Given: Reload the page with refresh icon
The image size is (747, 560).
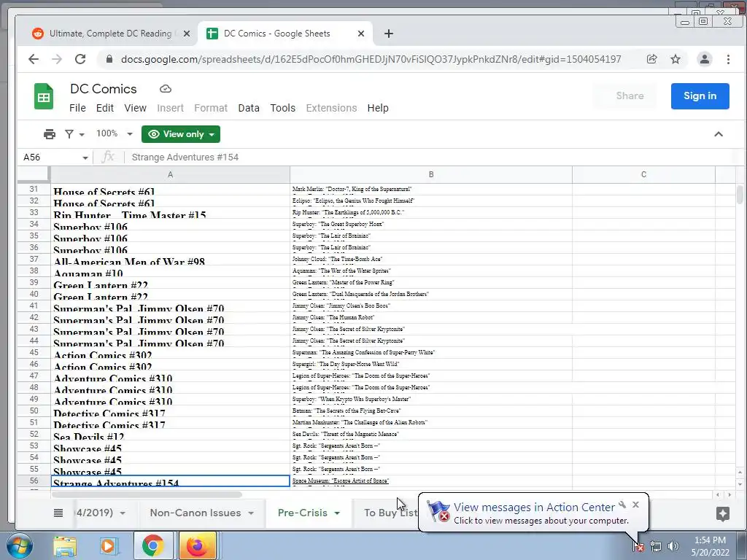Looking at the screenshot, I should tap(80, 59).
